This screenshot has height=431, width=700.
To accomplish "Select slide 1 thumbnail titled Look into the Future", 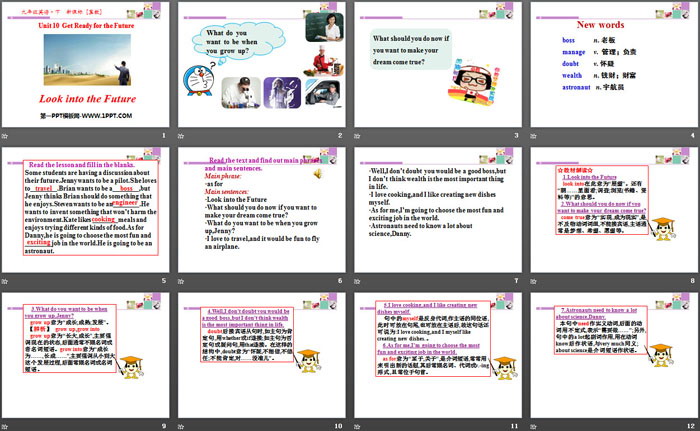I will 85,64.
